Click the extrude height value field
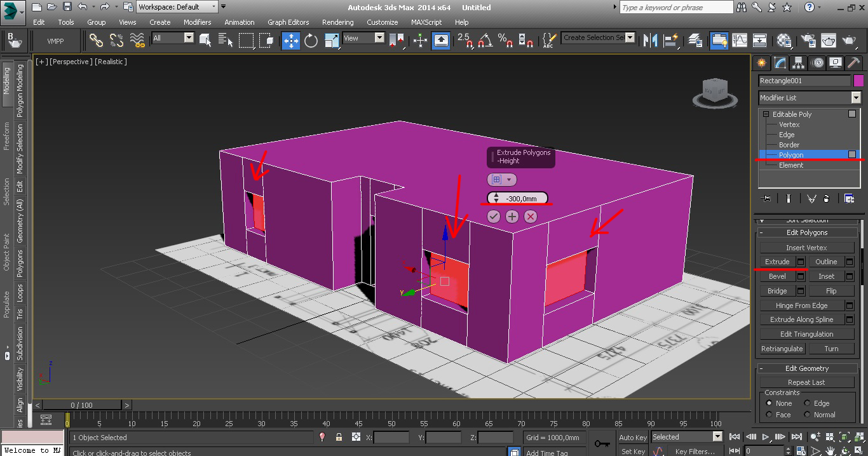This screenshot has width=868, height=456. pos(522,199)
